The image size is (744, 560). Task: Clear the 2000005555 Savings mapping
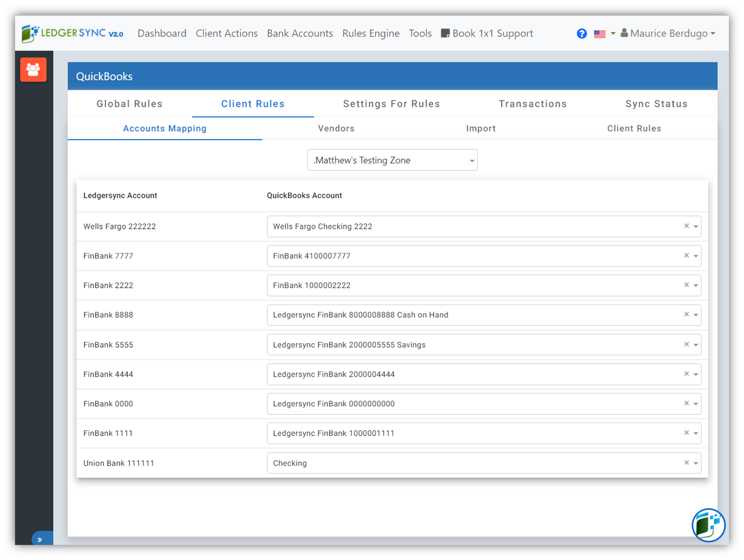[687, 344]
